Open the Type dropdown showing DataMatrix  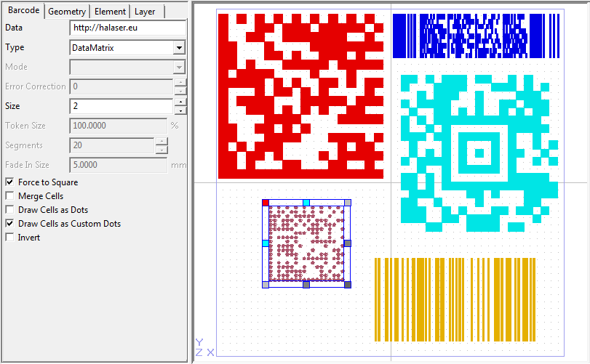[x=127, y=48]
